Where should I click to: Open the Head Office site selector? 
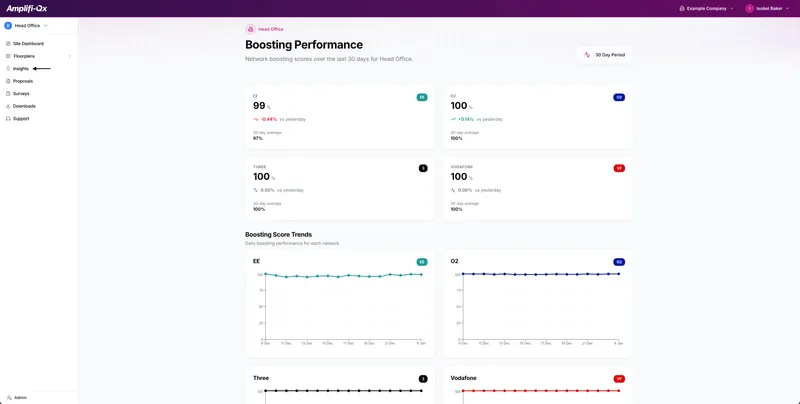[x=27, y=25]
